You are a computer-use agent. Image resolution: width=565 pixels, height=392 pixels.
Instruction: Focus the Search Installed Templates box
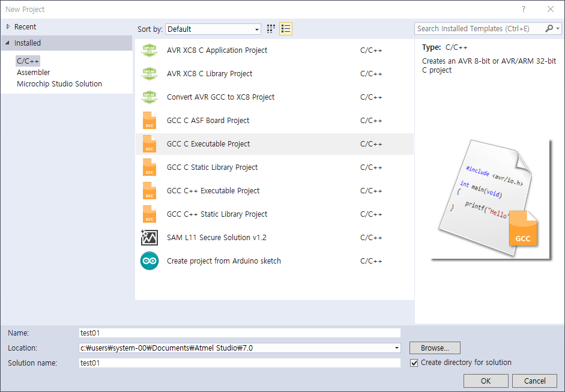[480, 28]
